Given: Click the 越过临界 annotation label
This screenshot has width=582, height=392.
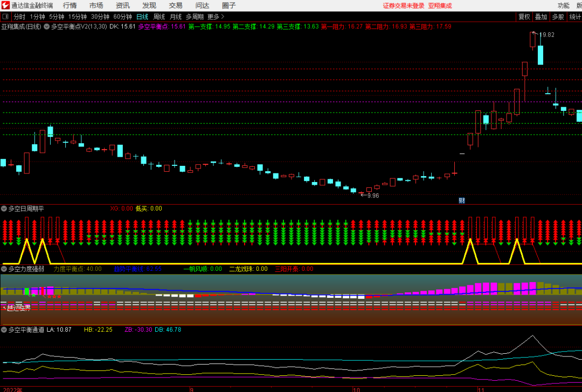Looking at the screenshot, I should (18, 308).
